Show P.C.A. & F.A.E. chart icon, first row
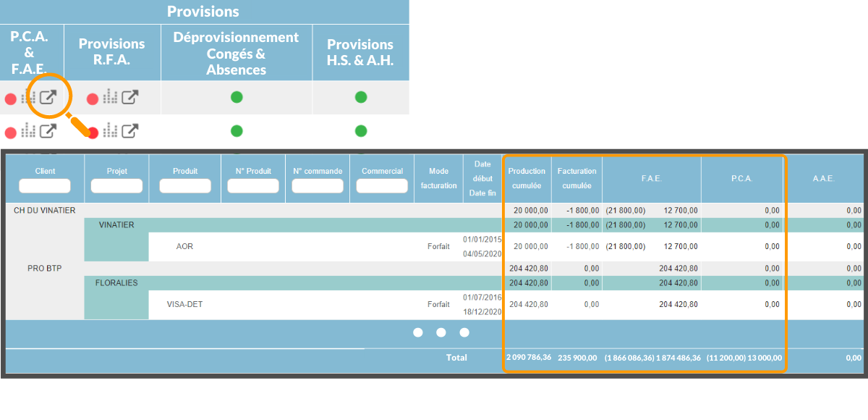This screenshot has width=868, height=420. [28, 97]
